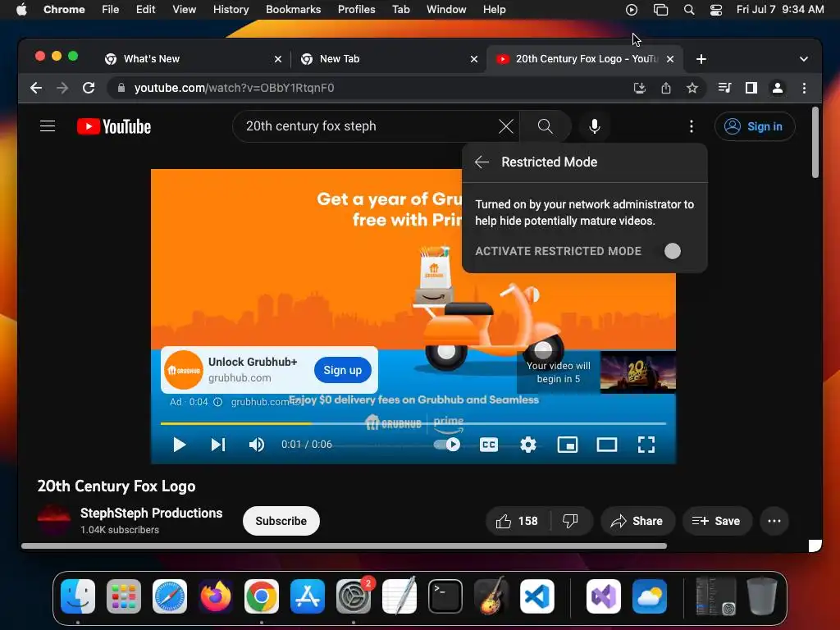Enable miniplayer mode
The width and height of the screenshot is (840, 630).
[568, 445]
